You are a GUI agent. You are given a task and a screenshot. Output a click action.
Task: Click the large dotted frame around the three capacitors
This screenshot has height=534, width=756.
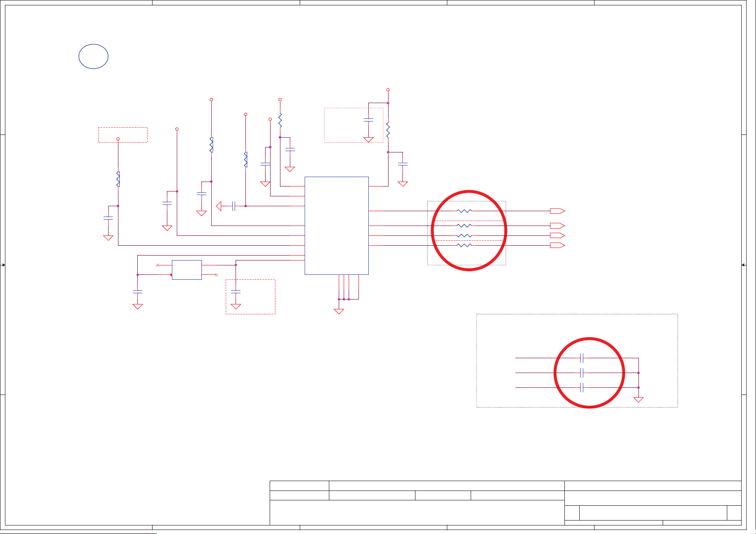pos(577,360)
